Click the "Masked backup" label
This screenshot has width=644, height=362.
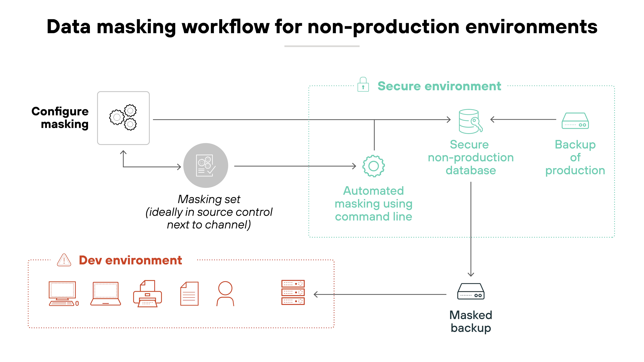coord(471,322)
